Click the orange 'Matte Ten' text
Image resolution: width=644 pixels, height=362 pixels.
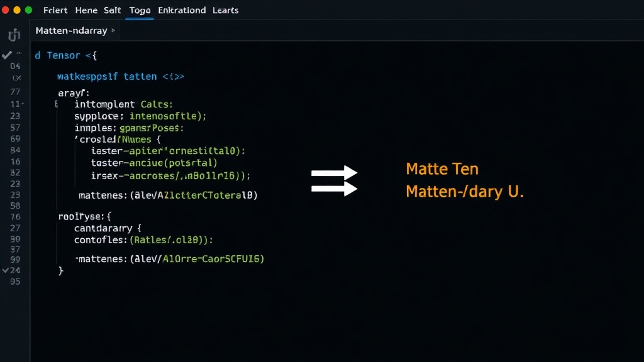[442, 169]
